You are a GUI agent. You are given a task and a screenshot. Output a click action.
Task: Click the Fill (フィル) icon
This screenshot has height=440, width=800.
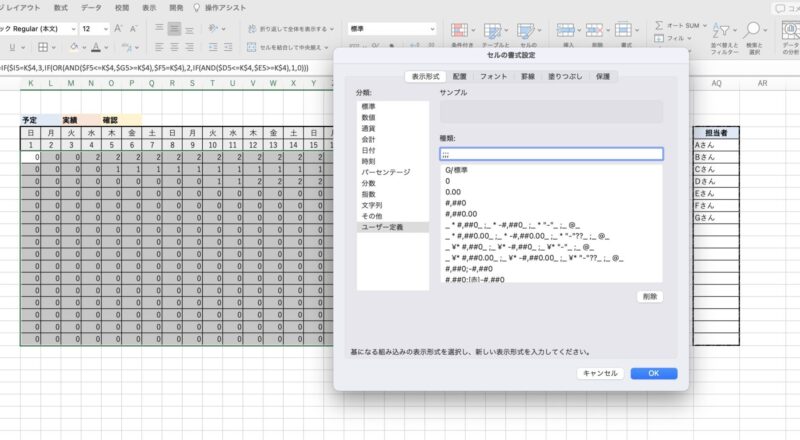659,38
